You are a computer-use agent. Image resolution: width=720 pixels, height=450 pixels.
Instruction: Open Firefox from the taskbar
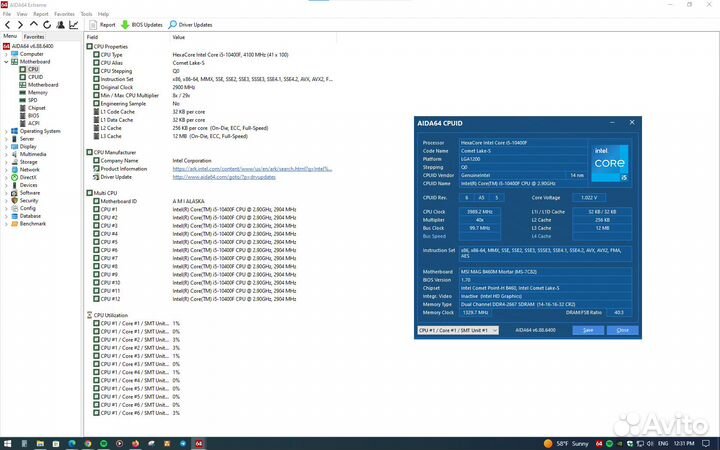pyautogui.click(x=135, y=444)
